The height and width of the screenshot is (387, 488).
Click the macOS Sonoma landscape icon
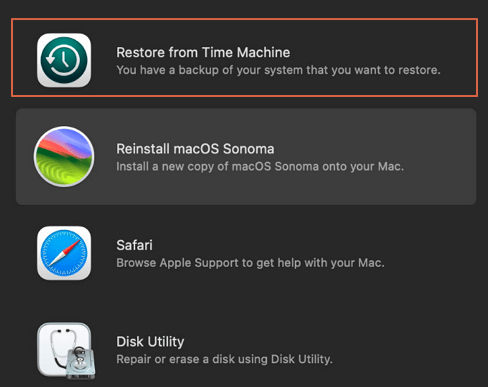(x=64, y=156)
